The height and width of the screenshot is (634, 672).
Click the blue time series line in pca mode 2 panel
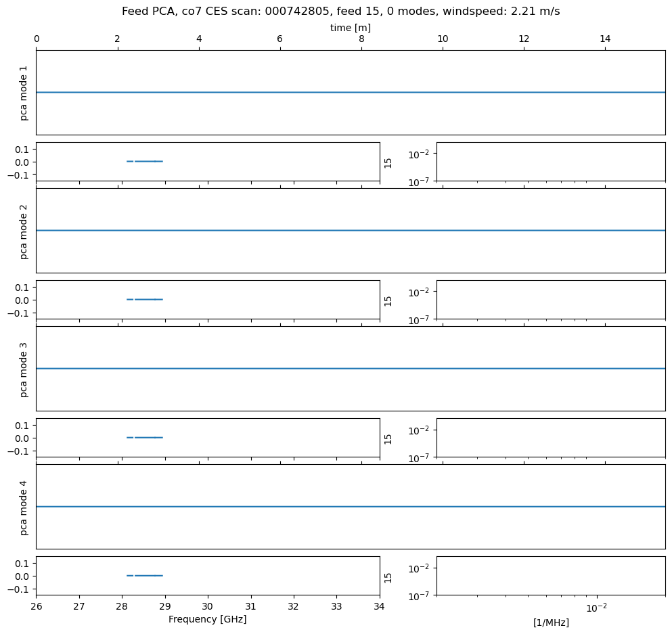[x=351, y=231]
